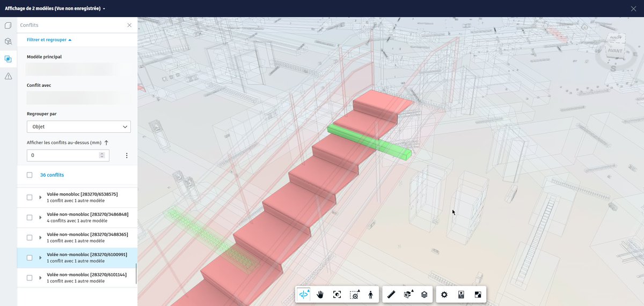
Task: Close the Conflits panel
Action: pos(129,25)
